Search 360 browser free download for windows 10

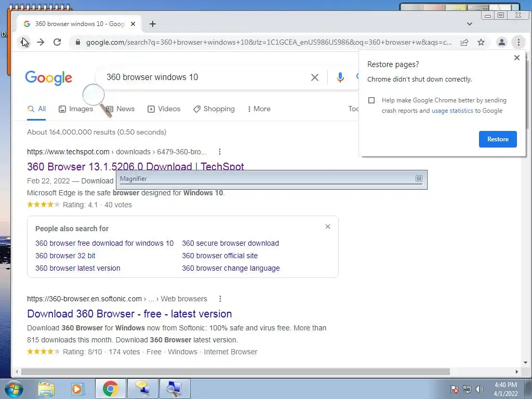[104, 243]
